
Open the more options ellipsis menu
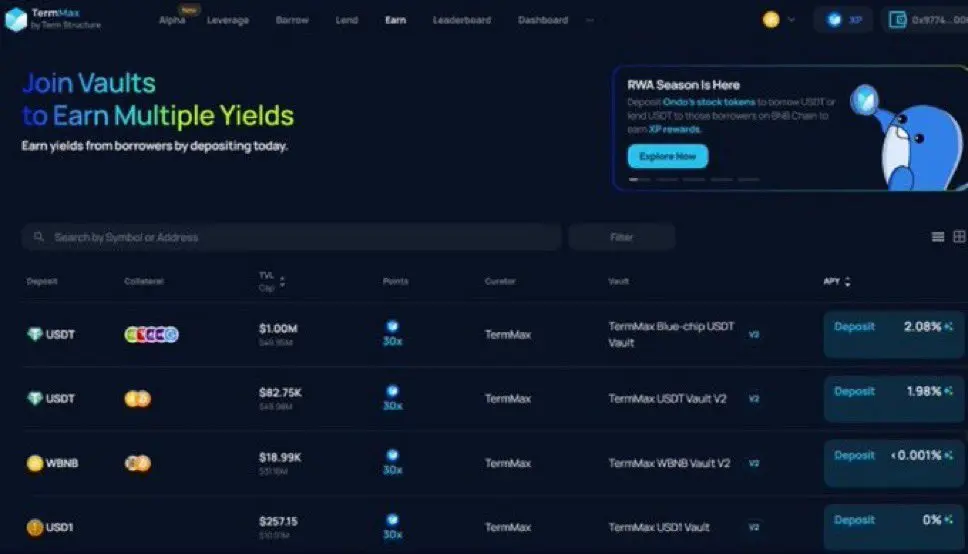point(590,20)
